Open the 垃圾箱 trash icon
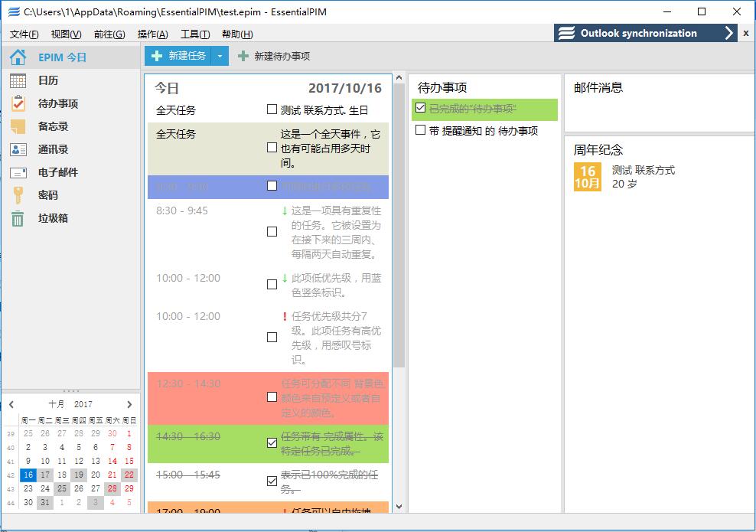This screenshot has height=532, width=756. [x=18, y=218]
